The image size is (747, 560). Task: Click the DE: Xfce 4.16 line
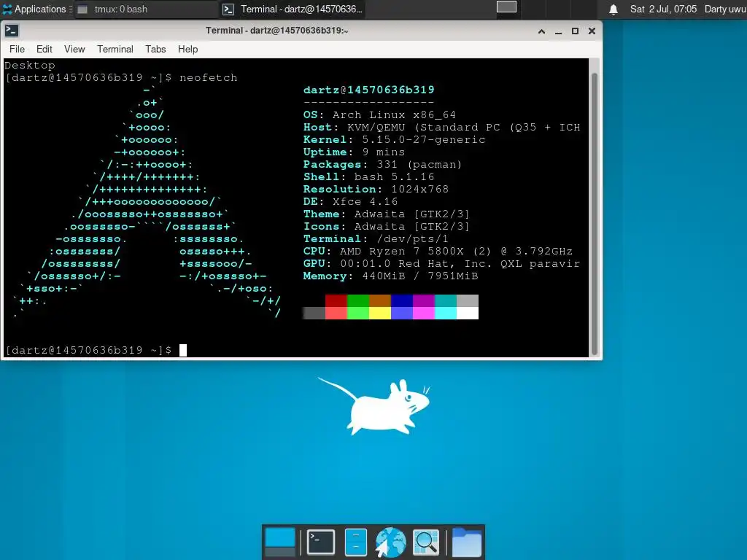(350, 201)
